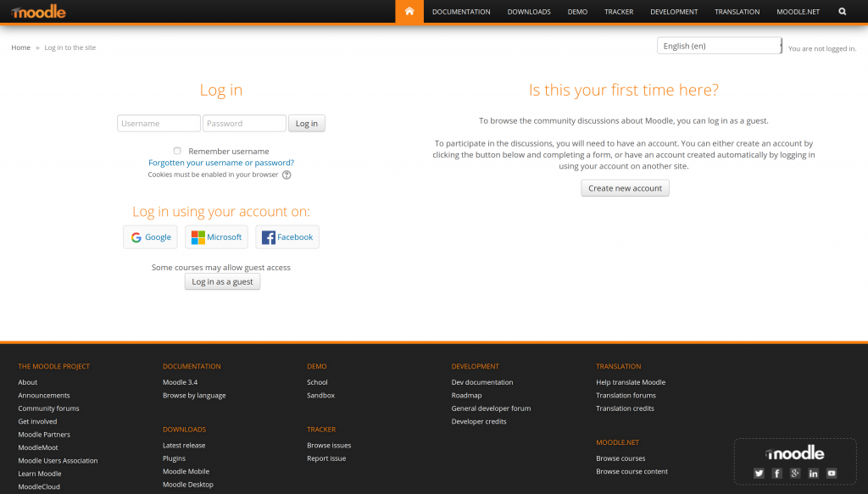868x494 pixels.
Task: Open the DOCUMENTATION menu item
Action: (x=461, y=11)
